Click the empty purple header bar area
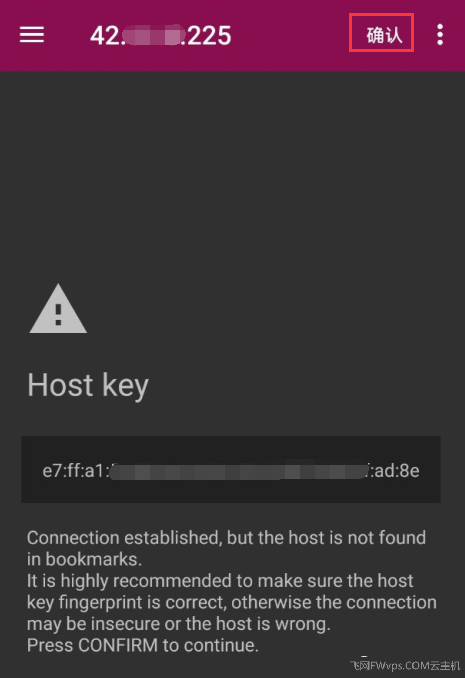Image resolution: width=465 pixels, height=678 pixels. [290, 35]
